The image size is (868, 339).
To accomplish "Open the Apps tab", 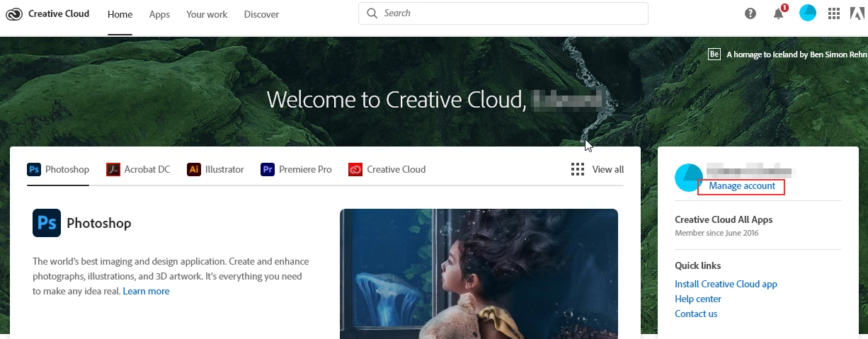I will click(x=159, y=14).
